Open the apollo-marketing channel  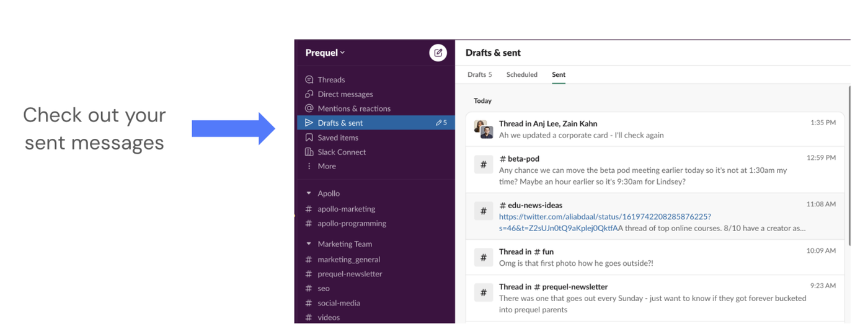click(346, 209)
